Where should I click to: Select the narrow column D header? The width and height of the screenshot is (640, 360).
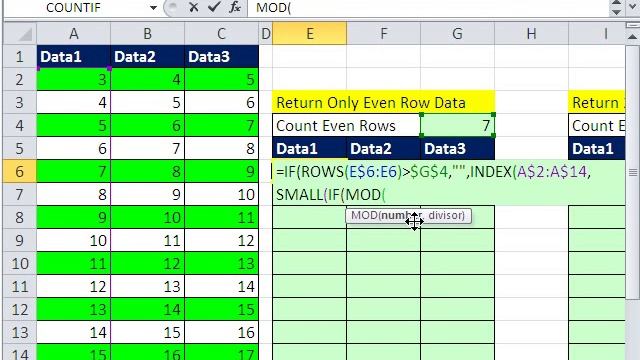click(266, 33)
